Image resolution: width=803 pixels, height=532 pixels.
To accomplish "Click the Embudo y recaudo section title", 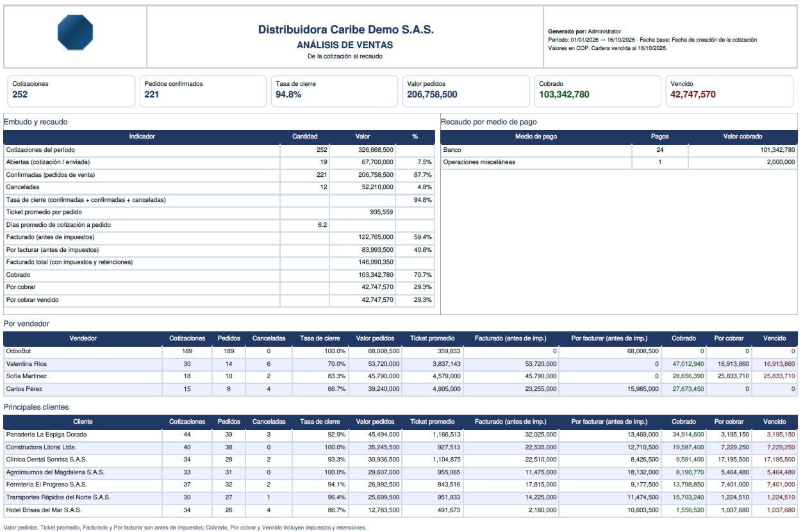I will coord(35,122).
